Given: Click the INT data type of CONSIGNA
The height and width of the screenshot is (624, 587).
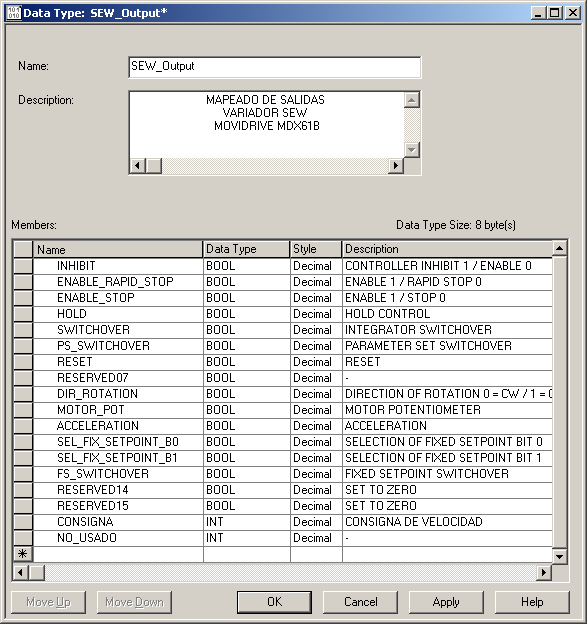Looking at the screenshot, I should point(247,522).
